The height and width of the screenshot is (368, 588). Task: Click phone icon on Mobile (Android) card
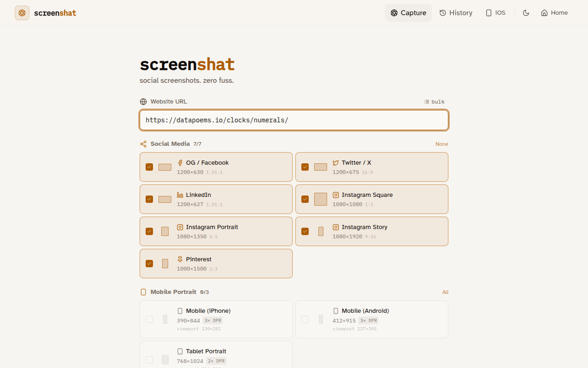(336, 311)
